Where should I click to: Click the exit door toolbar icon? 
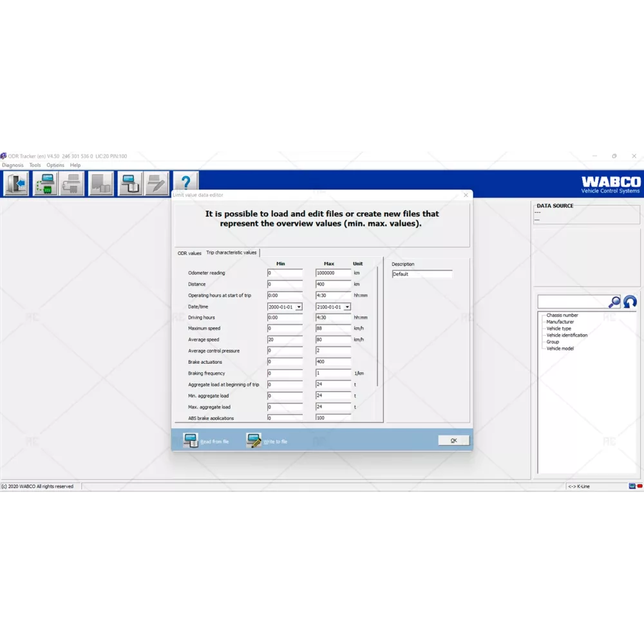[x=16, y=184]
